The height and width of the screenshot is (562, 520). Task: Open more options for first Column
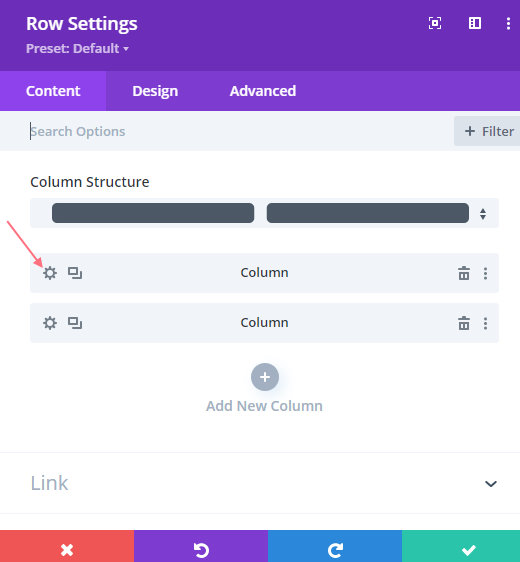pos(485,273)
